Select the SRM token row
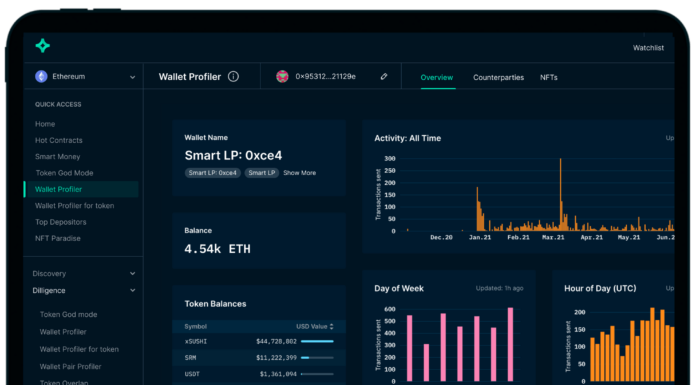This screenshot has height=385, width=696. (259, 357)
